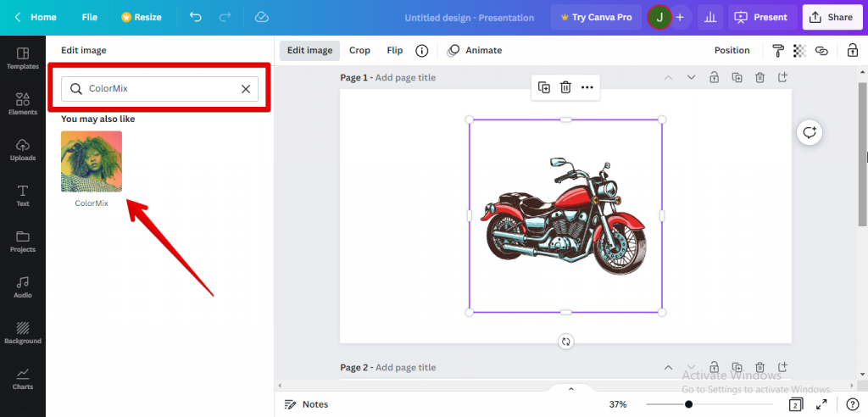Screen dimensions: 868x417
Task: Open the image info icon
Action: [x=421, y=50]
